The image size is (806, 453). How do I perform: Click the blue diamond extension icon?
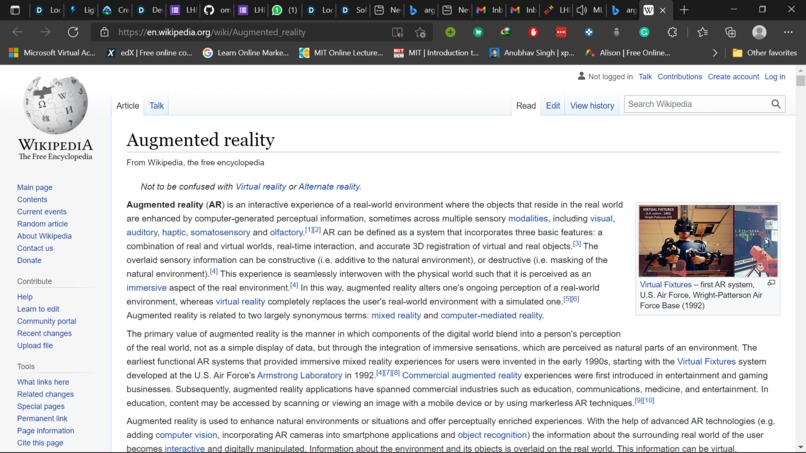click(589, 32)
